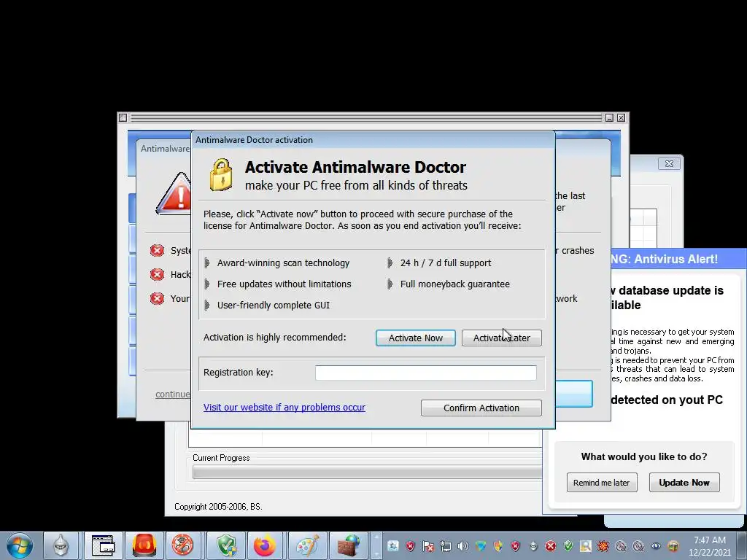Click the square button at left of striped title bar
747x560 pixels.
pos(123,117)
